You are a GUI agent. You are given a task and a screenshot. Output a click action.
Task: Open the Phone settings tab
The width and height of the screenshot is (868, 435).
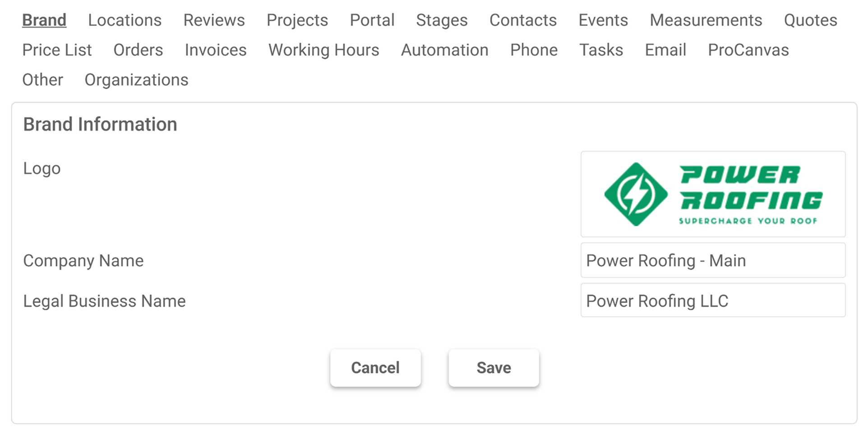pos(534,50)
